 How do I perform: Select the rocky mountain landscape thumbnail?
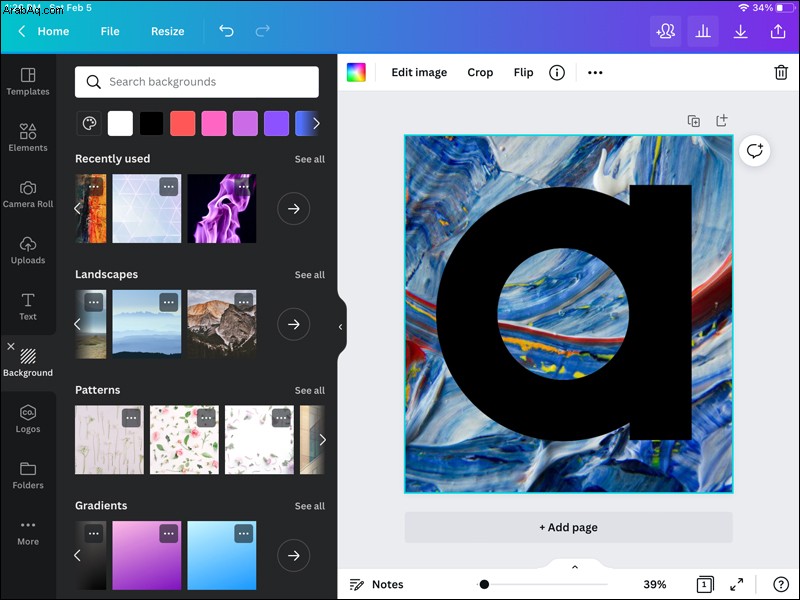pyautogui.click(x=222, y=324)
